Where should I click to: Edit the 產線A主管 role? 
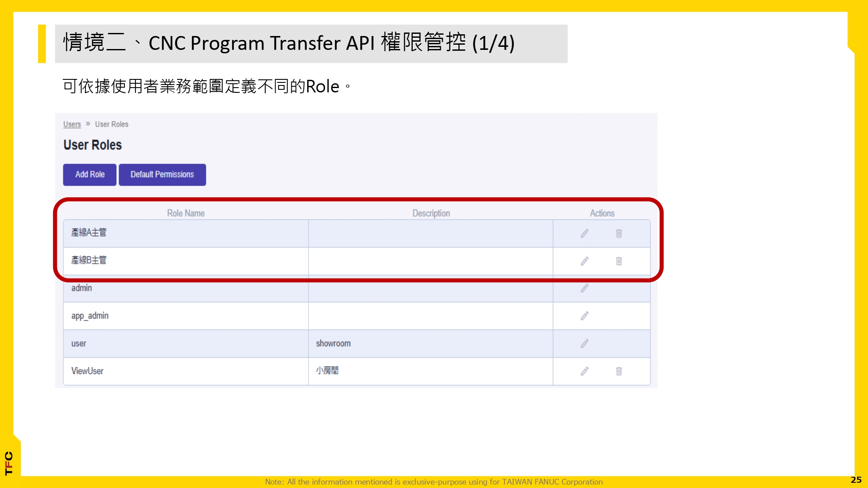585,233
